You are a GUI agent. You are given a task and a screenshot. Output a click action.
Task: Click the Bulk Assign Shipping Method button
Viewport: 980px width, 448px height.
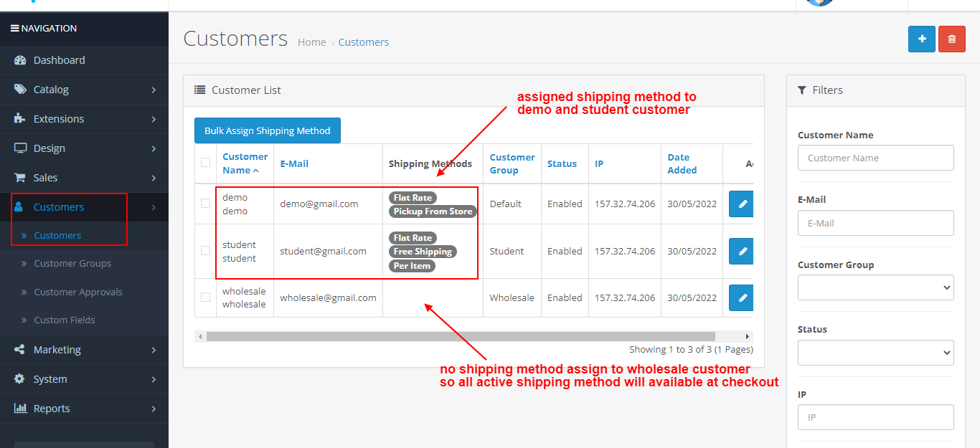267,130
